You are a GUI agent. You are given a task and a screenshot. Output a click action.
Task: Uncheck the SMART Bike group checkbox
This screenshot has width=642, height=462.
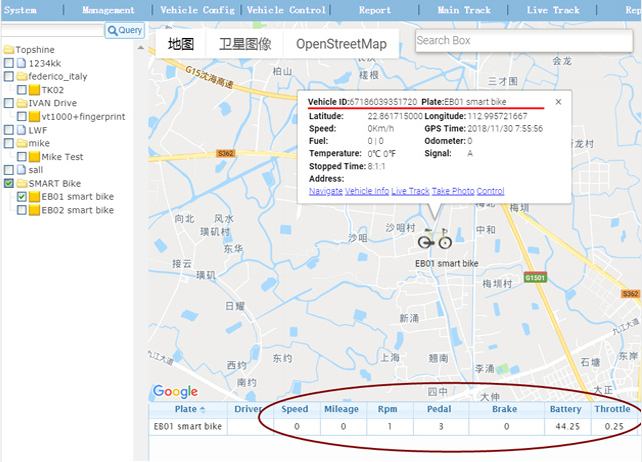coord(9,183)
